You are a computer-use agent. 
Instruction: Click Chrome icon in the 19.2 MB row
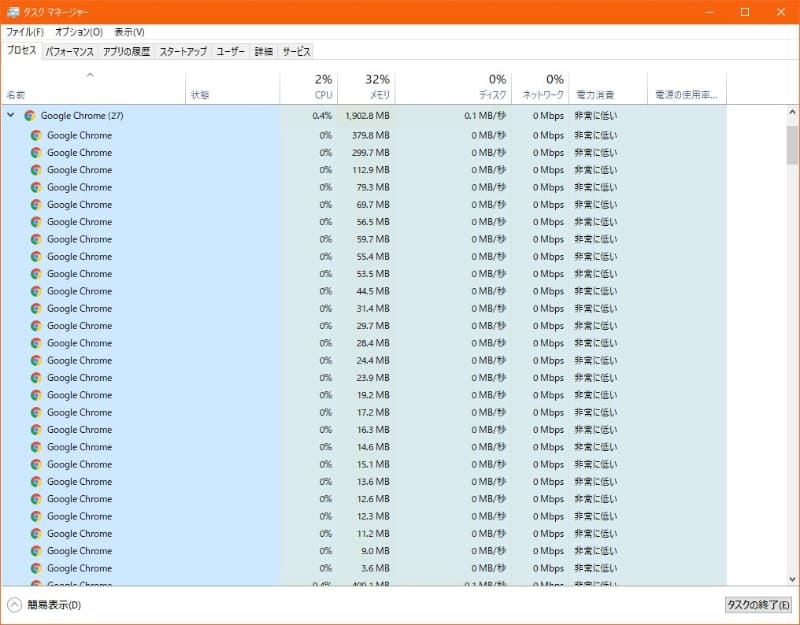tap(36, 395)
